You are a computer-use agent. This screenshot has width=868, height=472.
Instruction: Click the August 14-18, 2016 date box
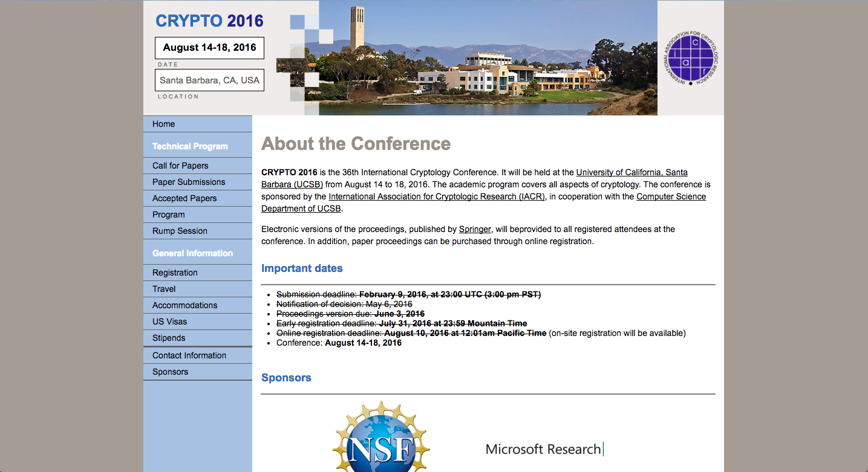pyautogui.click(x=209, y=48)
